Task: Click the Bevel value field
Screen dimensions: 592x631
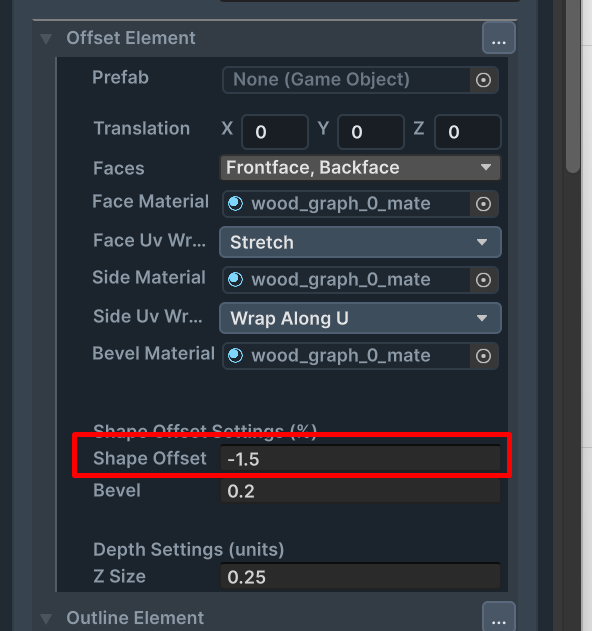Action: (x=360, y=491)
